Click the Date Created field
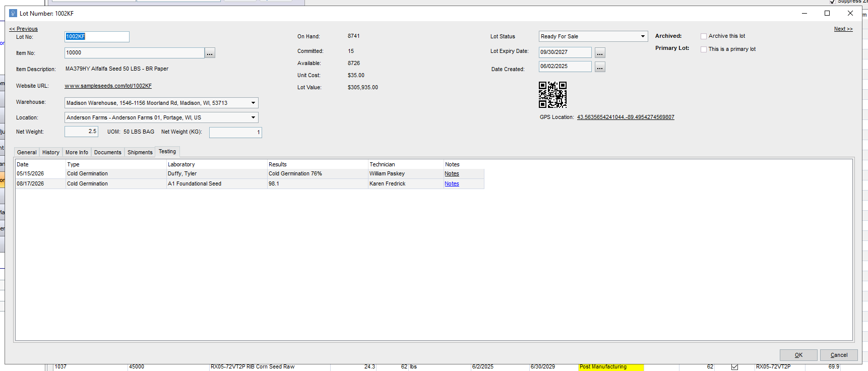The width and height of the screenshot is (868, 371). point(565,67)
